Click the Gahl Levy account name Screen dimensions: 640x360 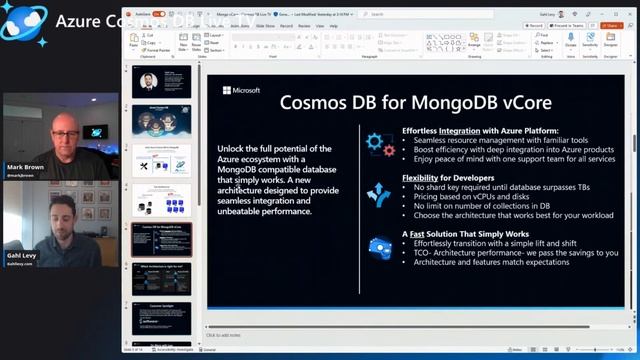(547, 14)
